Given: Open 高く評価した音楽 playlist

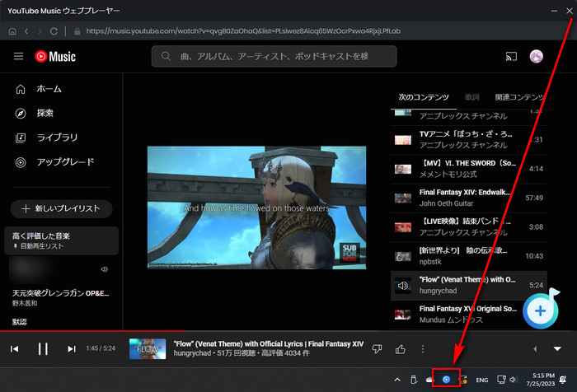Looking at the screenshot, I should (61, 240).
